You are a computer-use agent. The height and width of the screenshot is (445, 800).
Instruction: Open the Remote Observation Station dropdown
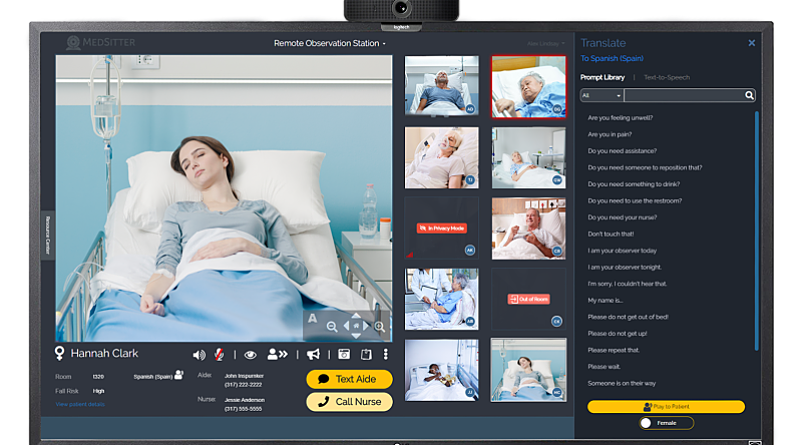(330, 43)
